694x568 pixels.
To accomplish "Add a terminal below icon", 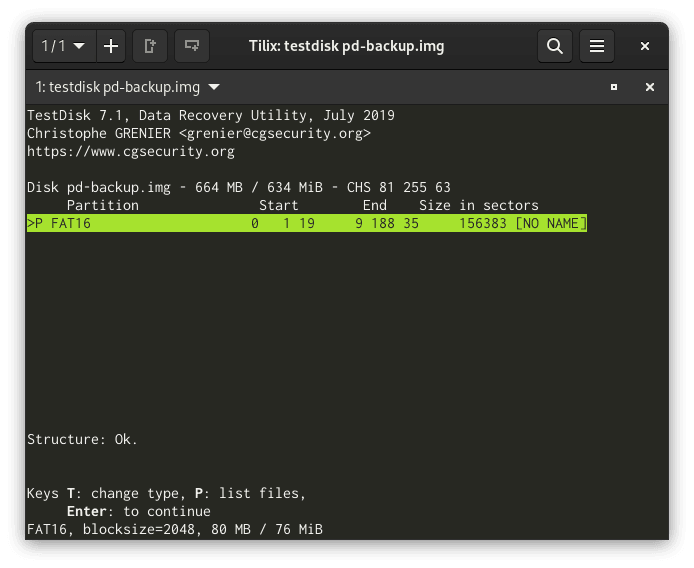I will point(191,46).
